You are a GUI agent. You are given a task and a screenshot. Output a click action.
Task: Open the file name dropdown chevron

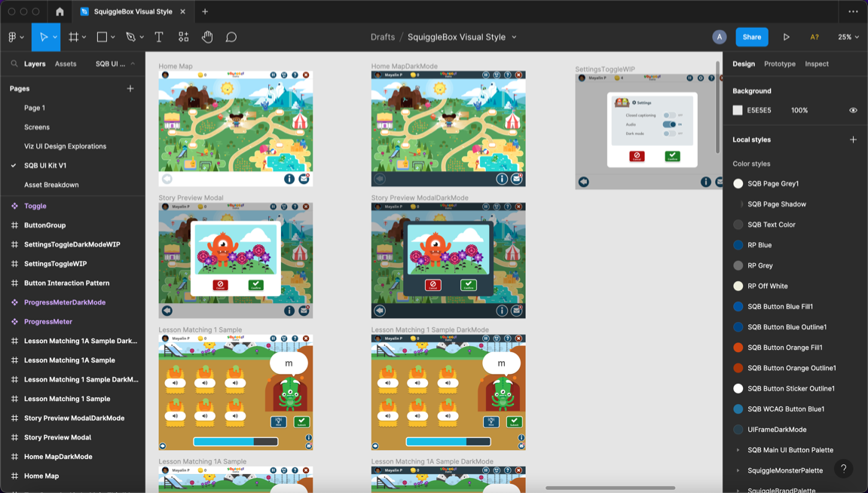[515, 37]
